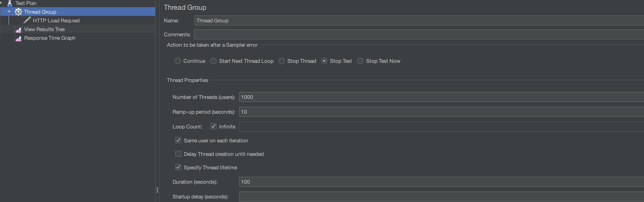644x202 pixels.
Task: Select the Stop Thread radio option
Action: 282,61
